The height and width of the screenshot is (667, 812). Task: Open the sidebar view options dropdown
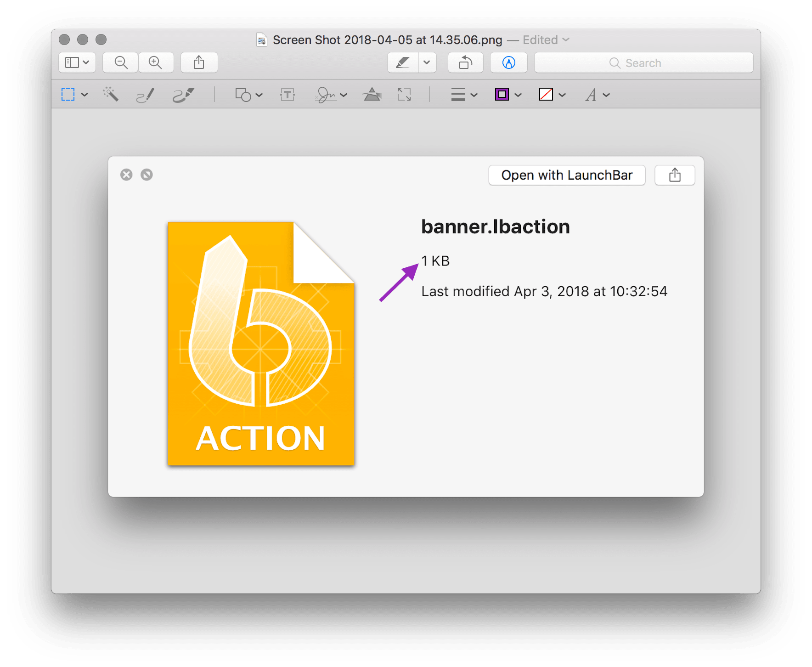pyautogui.click(x=77, y=62)
